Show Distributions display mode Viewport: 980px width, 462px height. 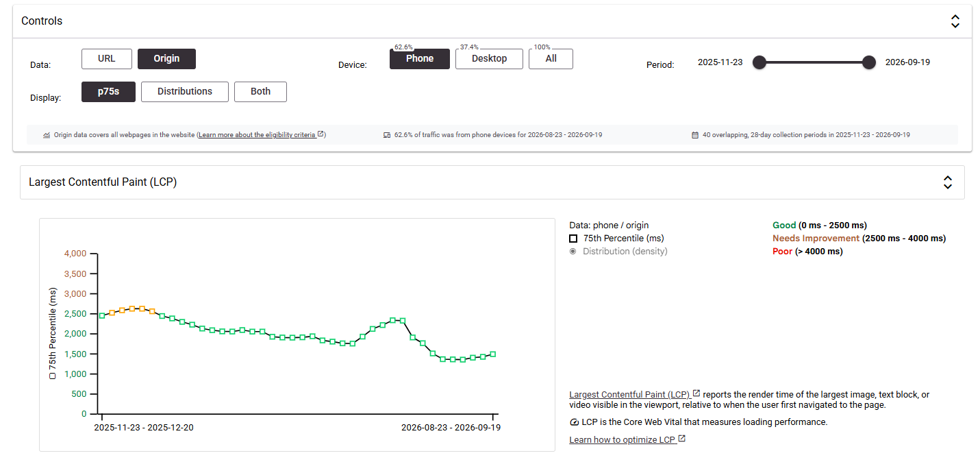click(x=185, y=92)
